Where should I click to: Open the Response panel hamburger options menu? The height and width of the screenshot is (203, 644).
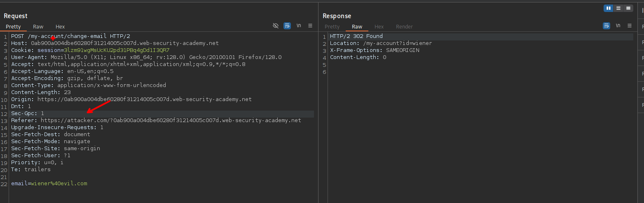630,26
